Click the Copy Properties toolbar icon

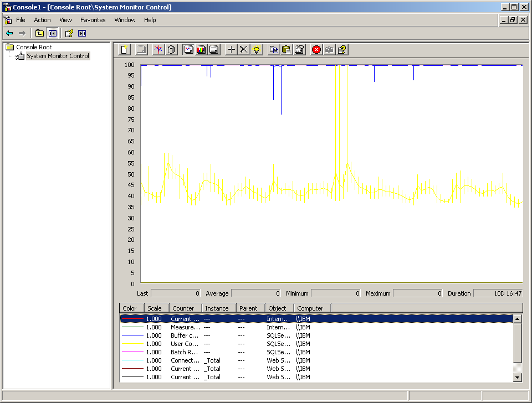point(274,50)
